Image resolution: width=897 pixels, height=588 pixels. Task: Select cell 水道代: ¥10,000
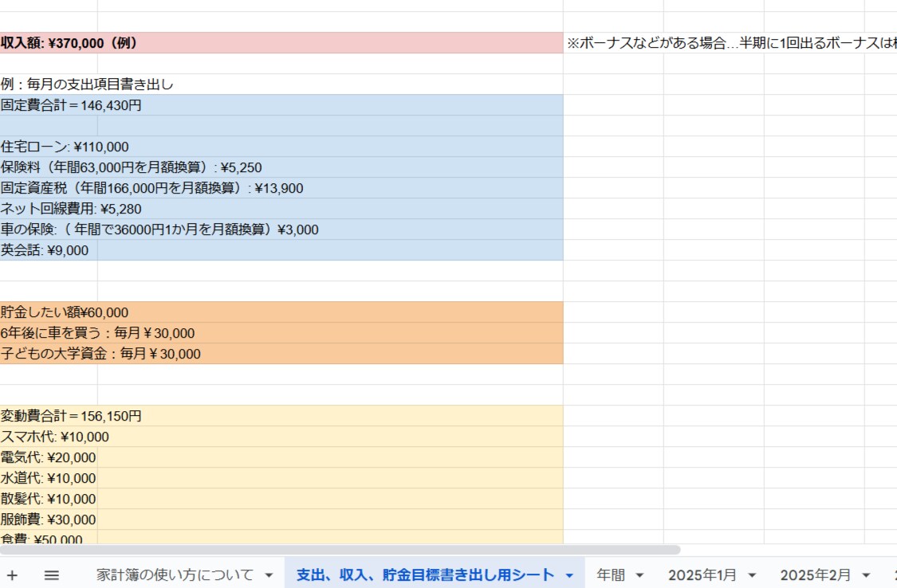[x=49, y=478]
